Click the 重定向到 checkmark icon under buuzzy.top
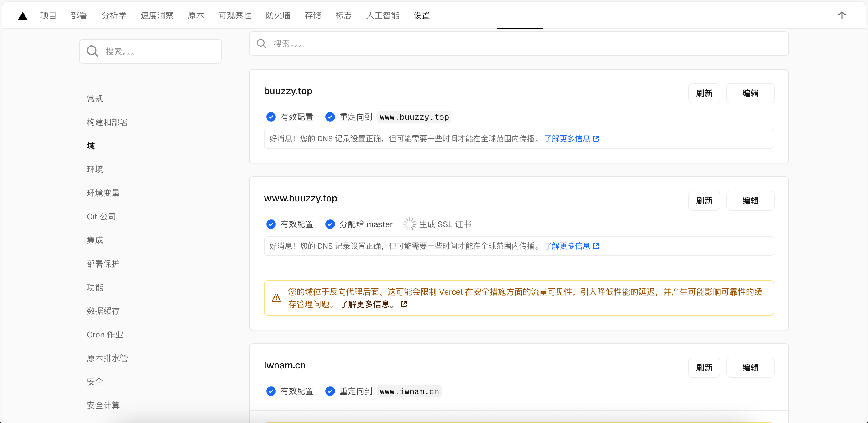 click(x=330, y=117)
